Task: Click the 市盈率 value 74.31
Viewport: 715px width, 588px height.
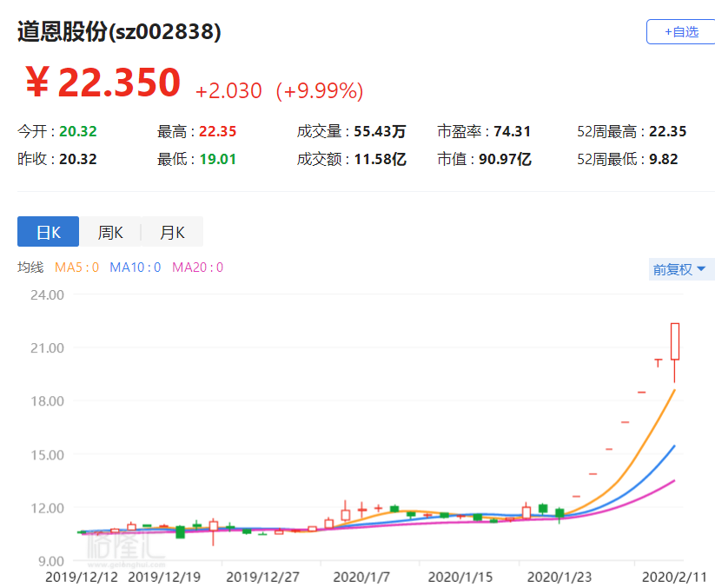Action: [512, 131]
